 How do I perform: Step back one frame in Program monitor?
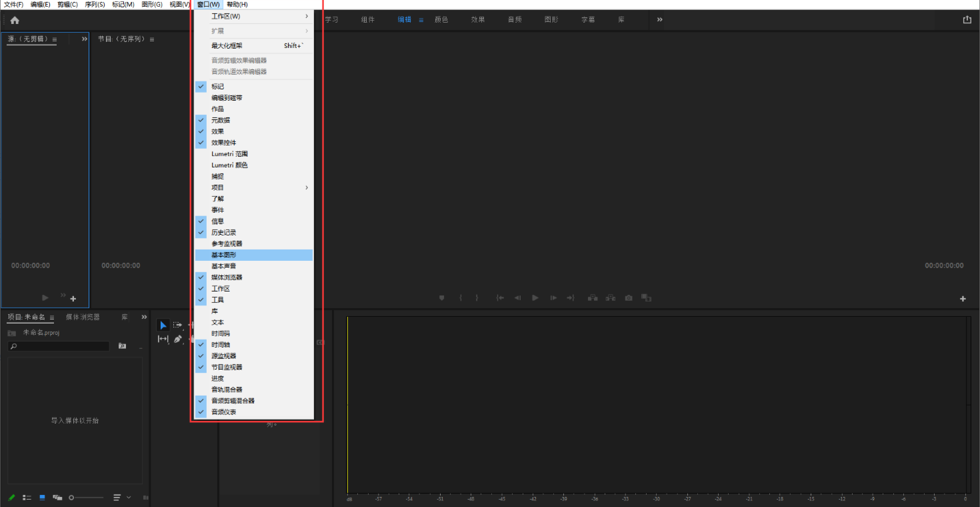[517, 298]
